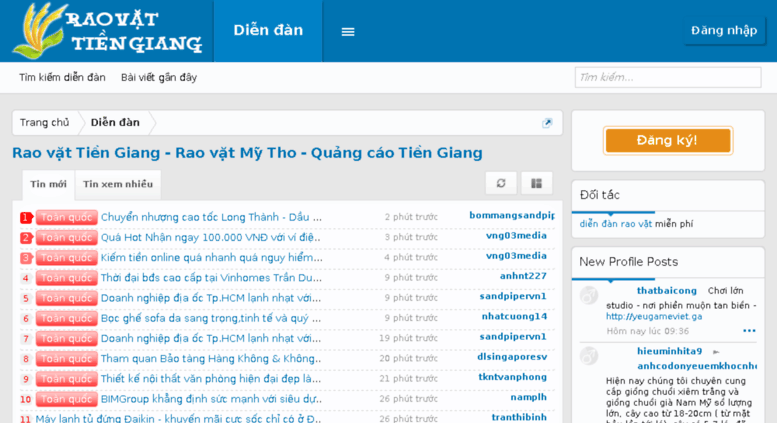This screenshot has width=777, height=423.
Task: Open Bài viết gần đây menu item
Action: point(159,77)
